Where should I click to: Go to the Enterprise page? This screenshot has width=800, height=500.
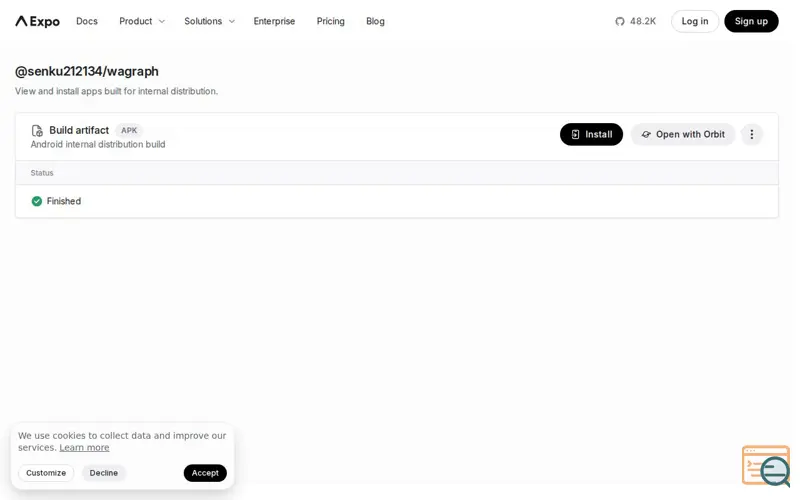coord(274,21)
